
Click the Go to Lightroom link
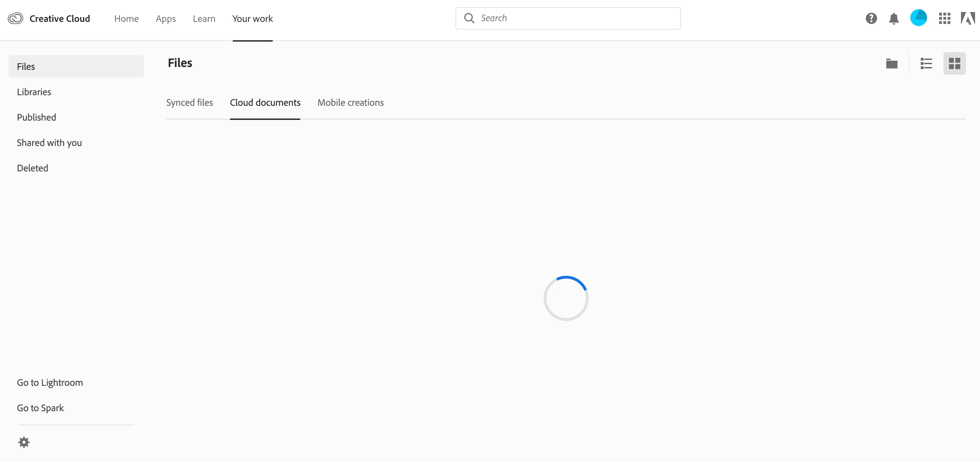(50, 383)
